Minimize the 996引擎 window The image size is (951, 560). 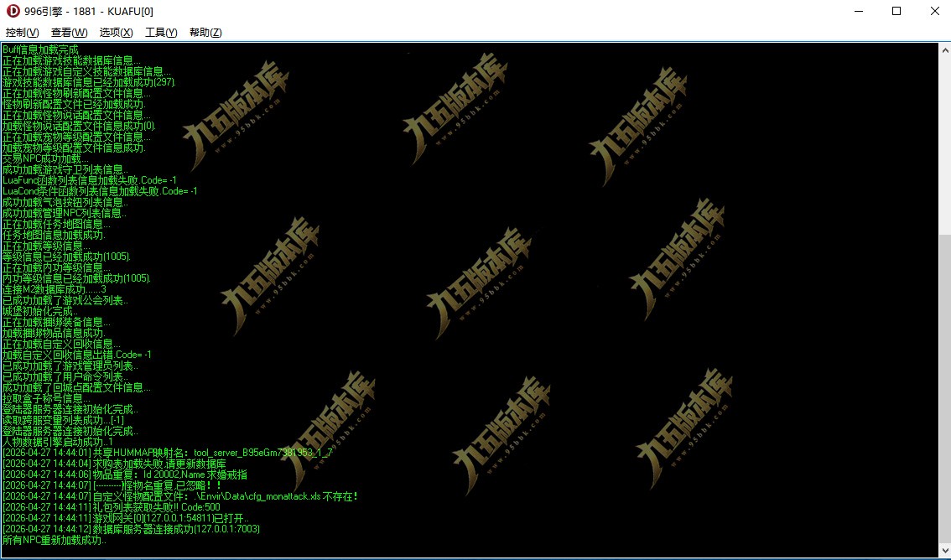(858, 11)
